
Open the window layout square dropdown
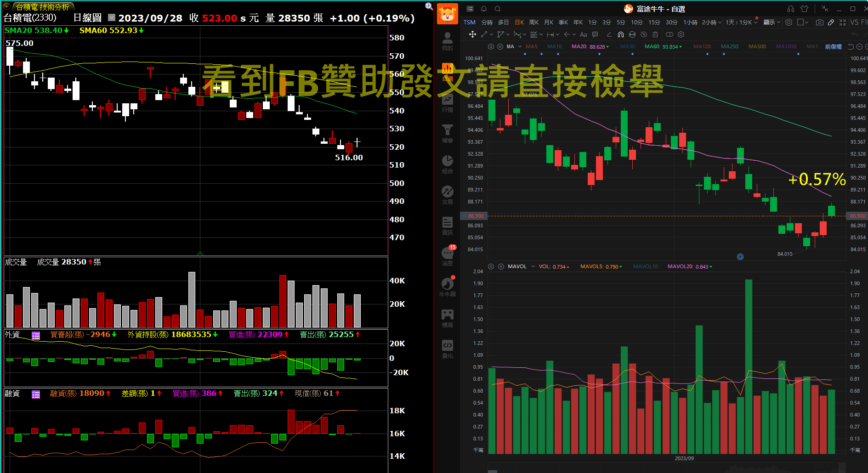pyautogui.click(x=803, y=22)
